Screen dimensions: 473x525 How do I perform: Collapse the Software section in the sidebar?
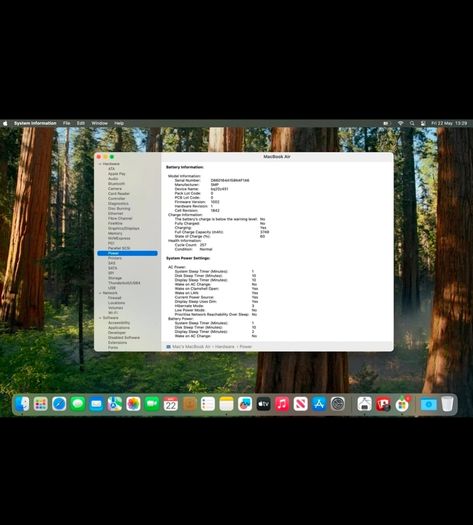point(100,318)
